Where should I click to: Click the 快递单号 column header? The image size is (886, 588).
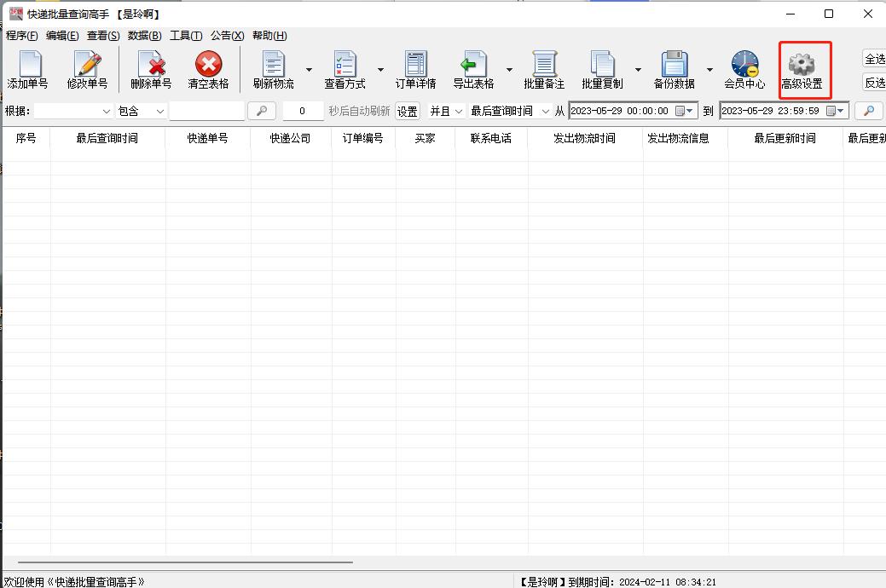[x=207, y=138]
